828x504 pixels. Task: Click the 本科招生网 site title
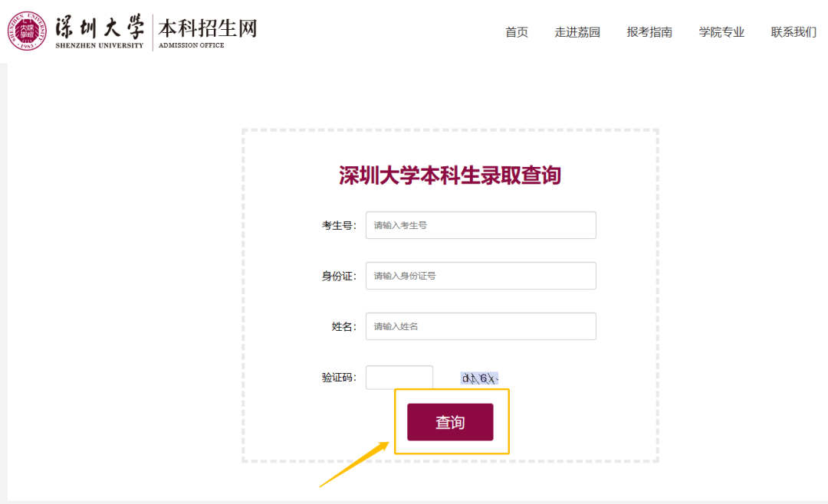207,28
